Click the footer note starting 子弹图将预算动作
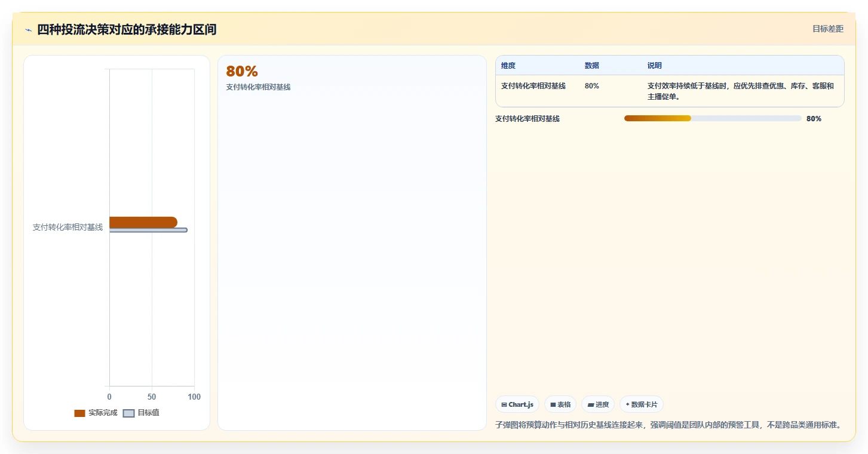 (668, 425)
